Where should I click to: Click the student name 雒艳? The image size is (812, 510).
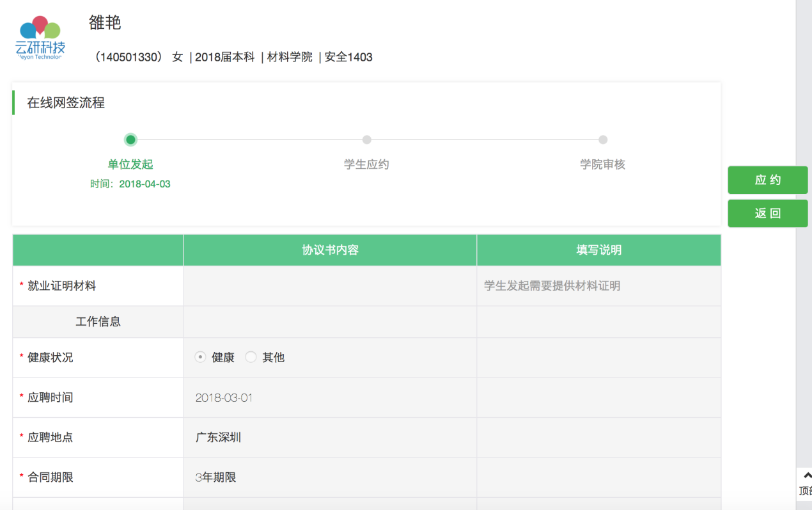click(105, 22)
